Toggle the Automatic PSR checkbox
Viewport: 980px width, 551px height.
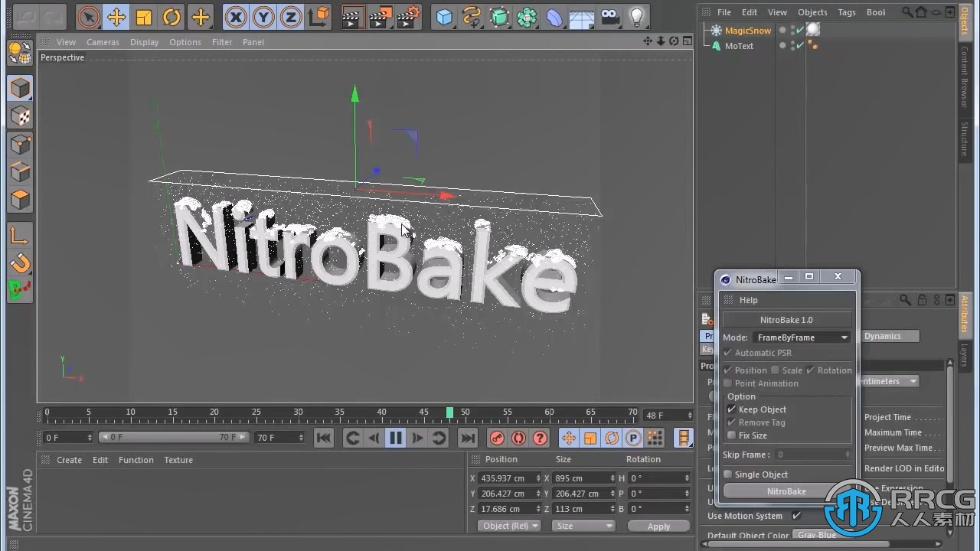point(727,353)
